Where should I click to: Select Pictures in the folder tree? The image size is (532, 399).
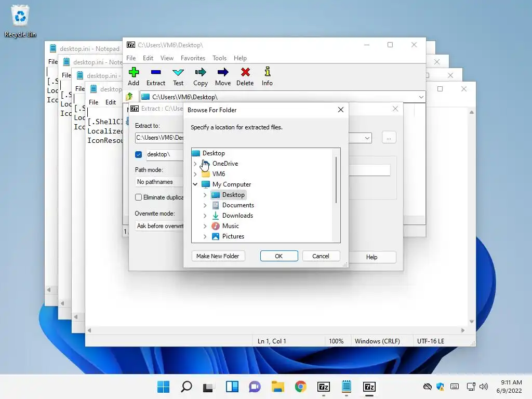[x=233, y=236]
